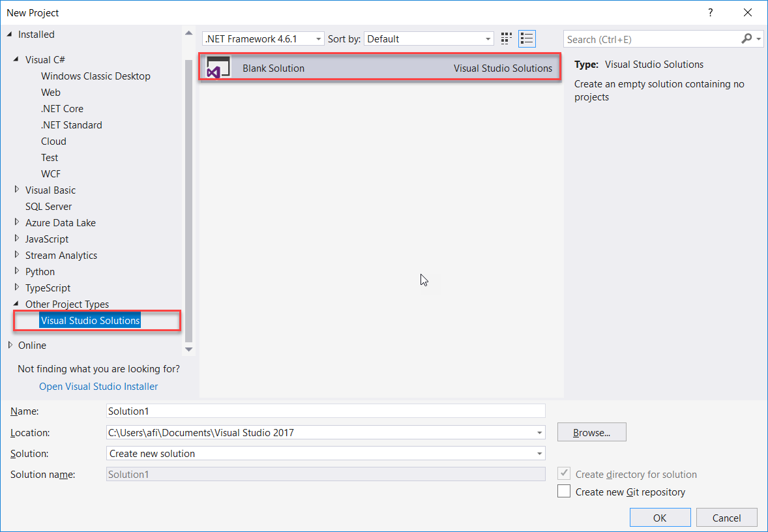Select the JavaScript tree label
768x532 pixels.
click(x=47, y=239)
